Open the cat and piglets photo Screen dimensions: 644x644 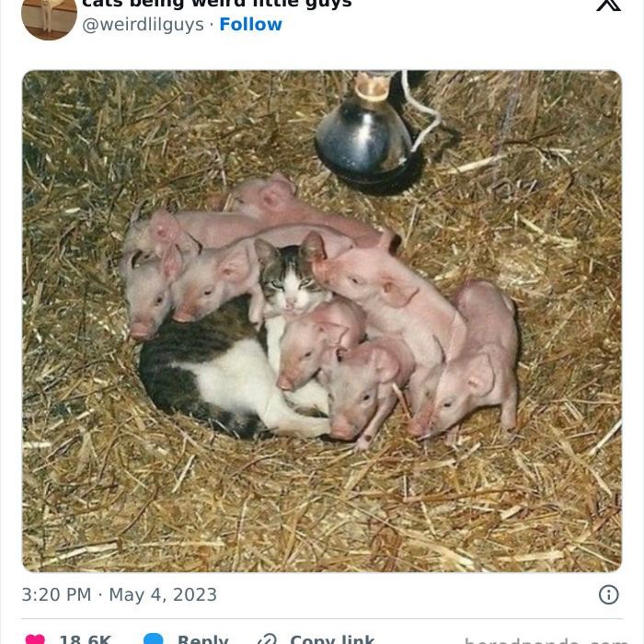pos(322,321)
